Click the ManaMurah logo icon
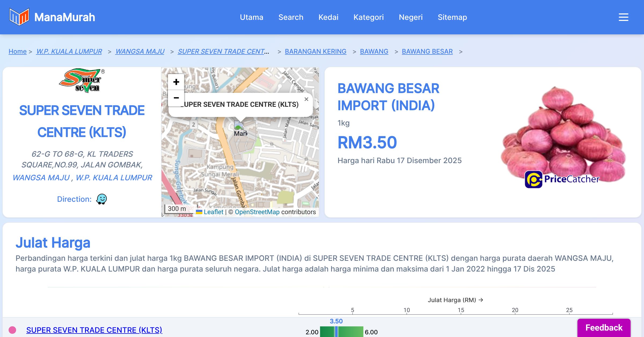This screenshot has height=337, width=644. 19,17
